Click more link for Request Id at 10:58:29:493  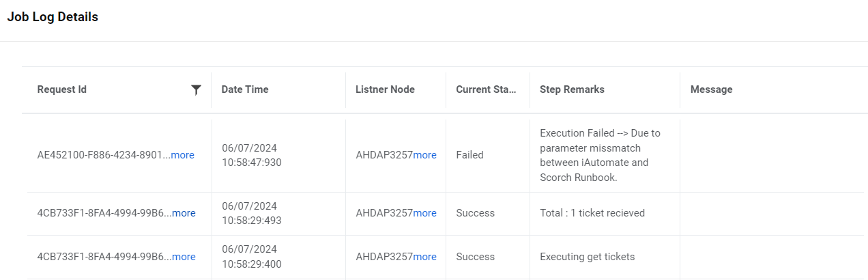click(x=184, y=213)
